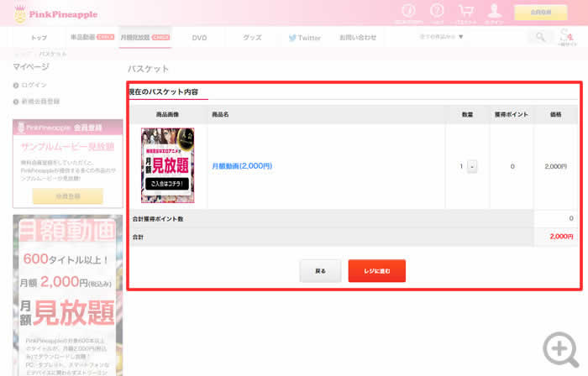Click the バスケット breadcrumb
Viewport: 588px width, 376px height.
(52, 54)
